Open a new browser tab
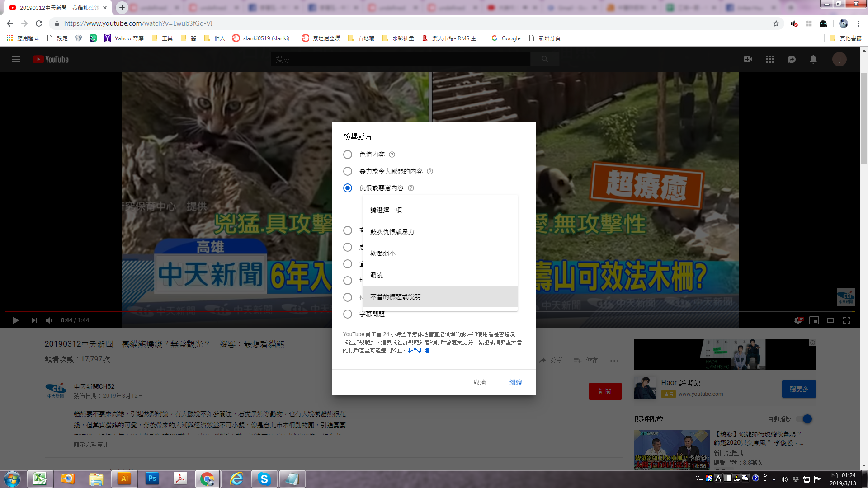Screen dimensions: 868x488 (x=122, y=8)
